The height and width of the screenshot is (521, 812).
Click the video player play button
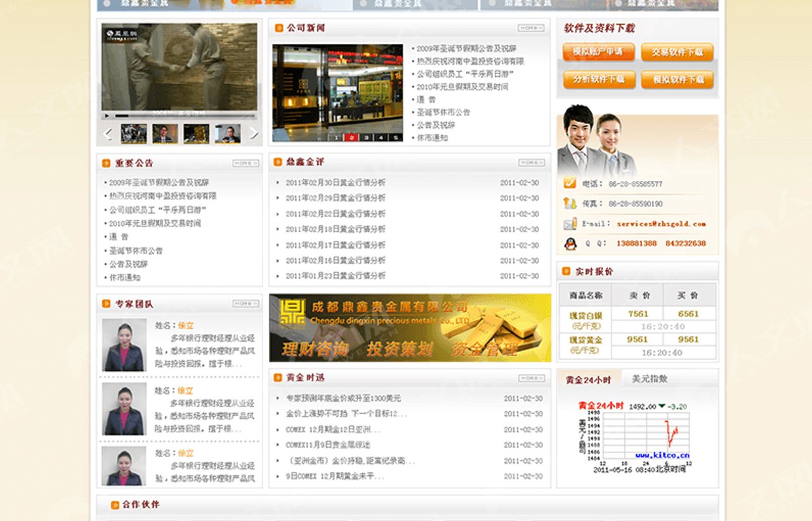tap(107, 116)
